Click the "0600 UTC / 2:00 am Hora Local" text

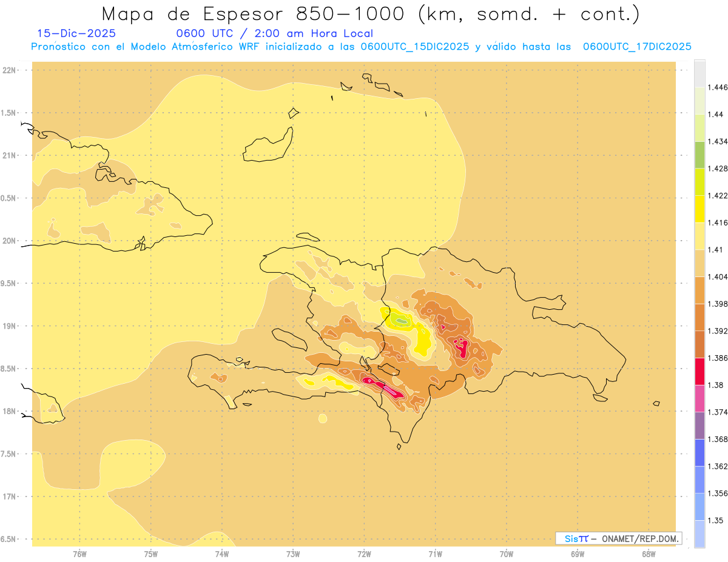[275, 34]
